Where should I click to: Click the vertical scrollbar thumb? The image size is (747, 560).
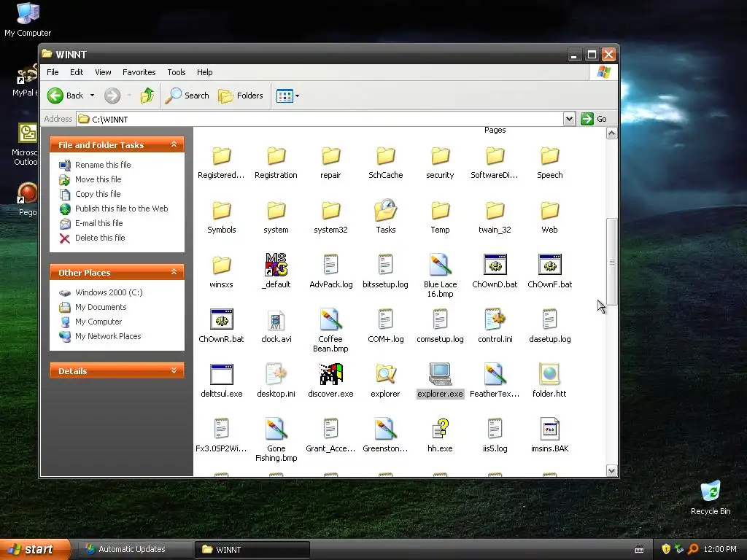(x=612, y=262)
